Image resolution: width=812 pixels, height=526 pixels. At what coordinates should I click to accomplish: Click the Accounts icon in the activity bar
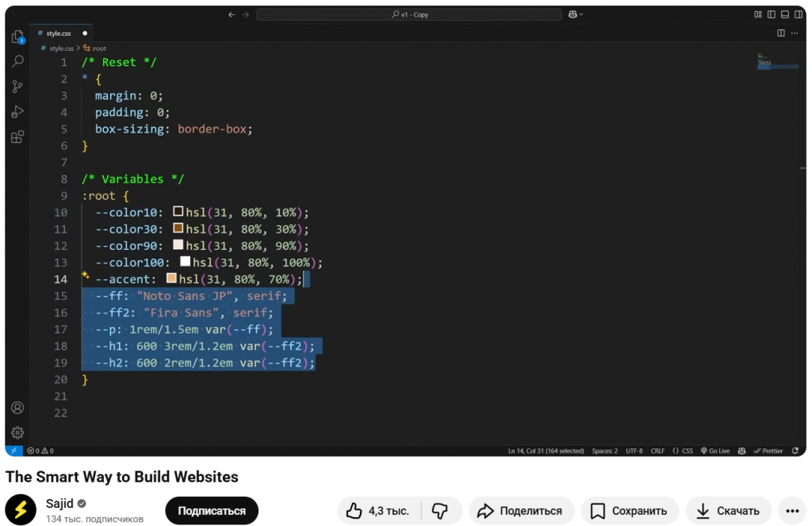(x=17, y=408)
